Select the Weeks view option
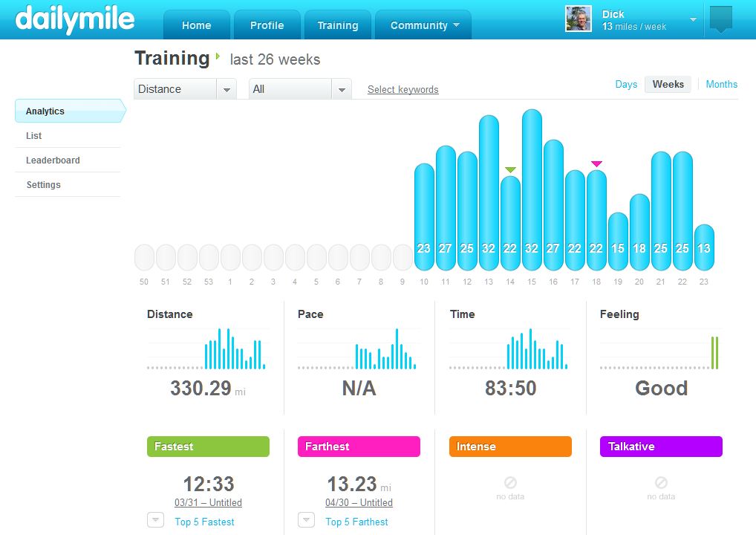Screen dimensions: 756x535 pyautogui.click(x=668, y=84)
